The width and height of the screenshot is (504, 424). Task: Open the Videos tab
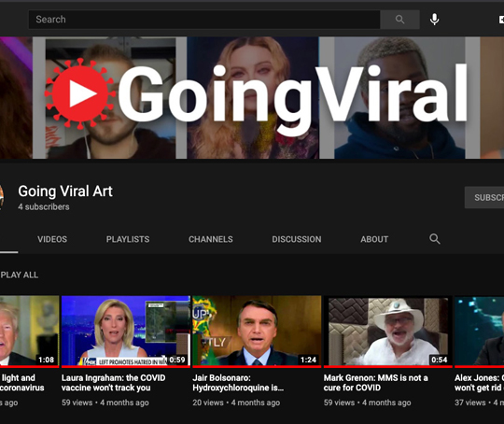(x=52, y=239)
